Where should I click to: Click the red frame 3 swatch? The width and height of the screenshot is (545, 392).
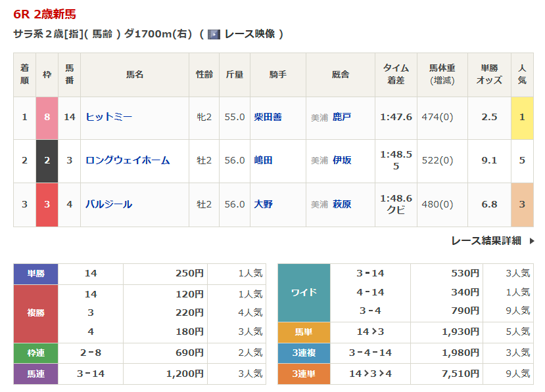(x=47, y=204)
